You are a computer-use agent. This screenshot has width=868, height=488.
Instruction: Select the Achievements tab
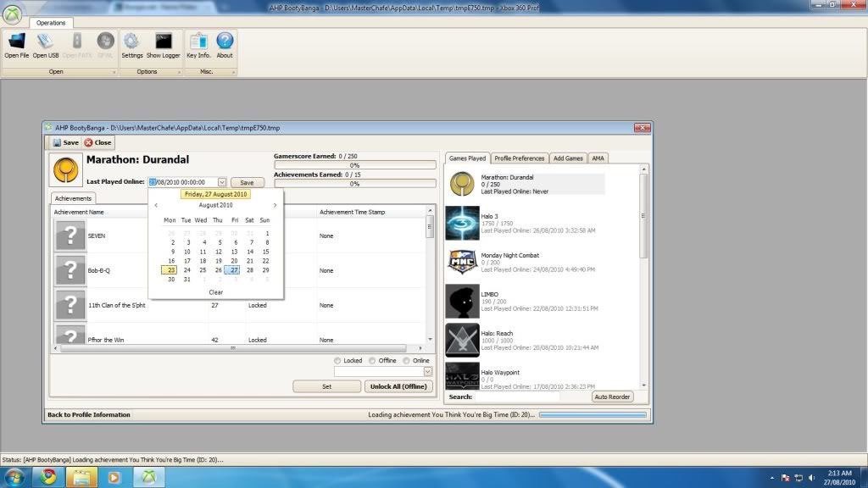point(73,198)
